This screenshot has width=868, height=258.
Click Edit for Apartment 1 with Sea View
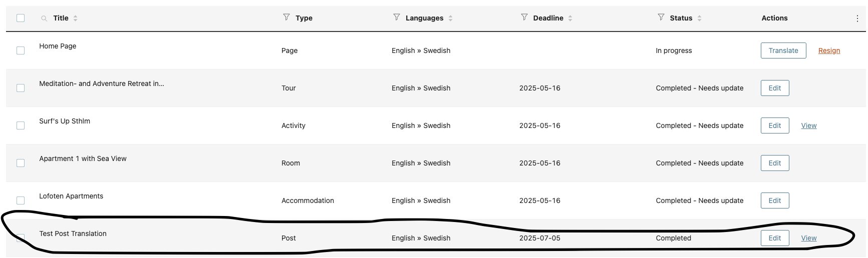775,163
